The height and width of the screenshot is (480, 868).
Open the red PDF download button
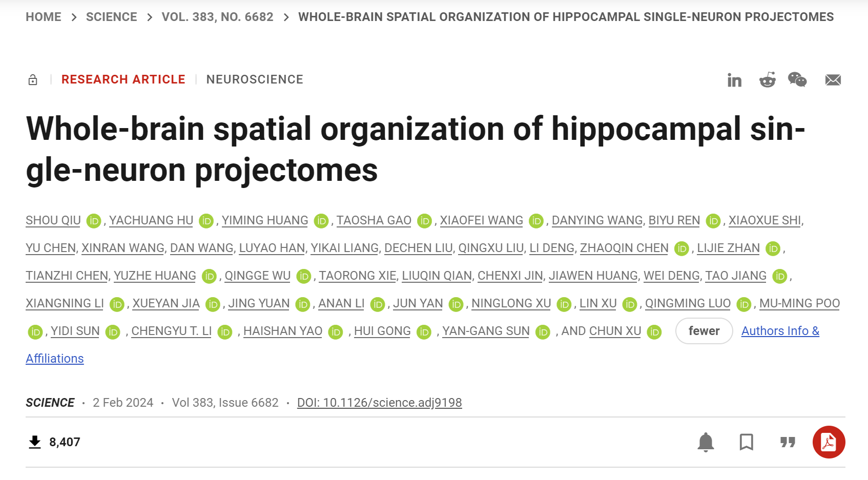pyautogui.click(x=829, y=442)
